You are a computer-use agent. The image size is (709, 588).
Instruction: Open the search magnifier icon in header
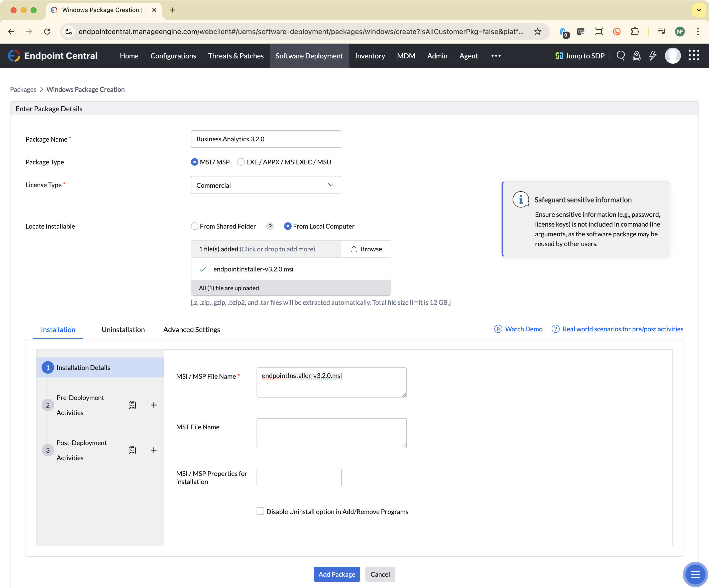tap(621, 56)
